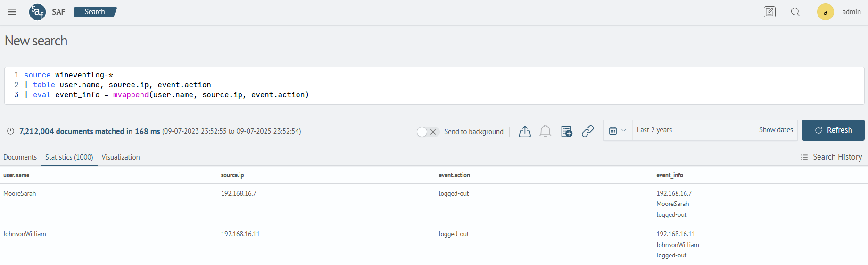Click the source.ip column header
868x265 pixels.
pyautogui.click(x=232, y=175)
